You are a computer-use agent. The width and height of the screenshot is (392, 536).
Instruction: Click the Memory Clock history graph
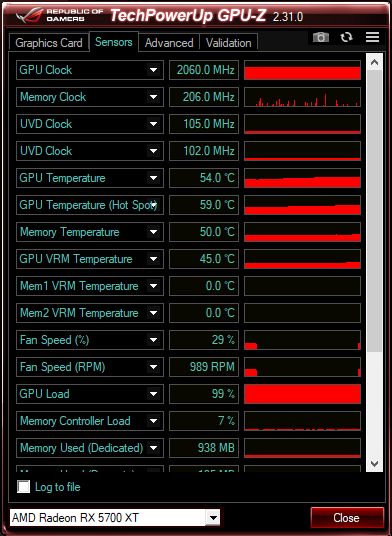(302, 97)
